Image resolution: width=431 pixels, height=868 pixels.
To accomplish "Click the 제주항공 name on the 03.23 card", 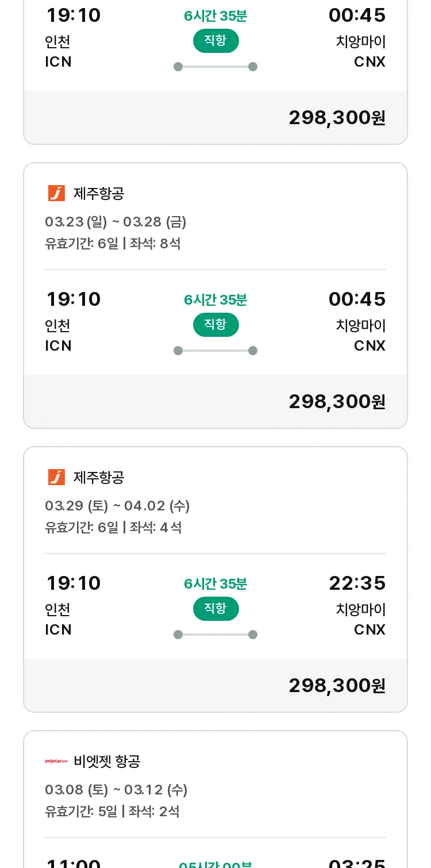I will coord(99,193).
